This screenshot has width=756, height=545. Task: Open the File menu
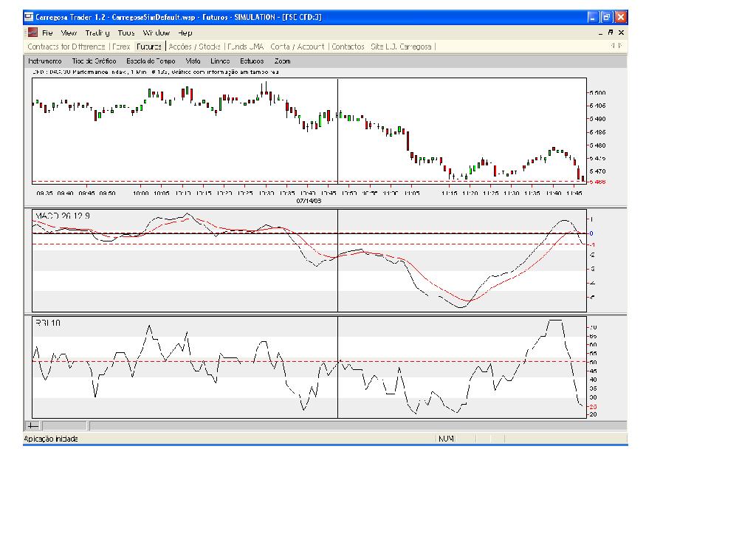tap(47, 32)
